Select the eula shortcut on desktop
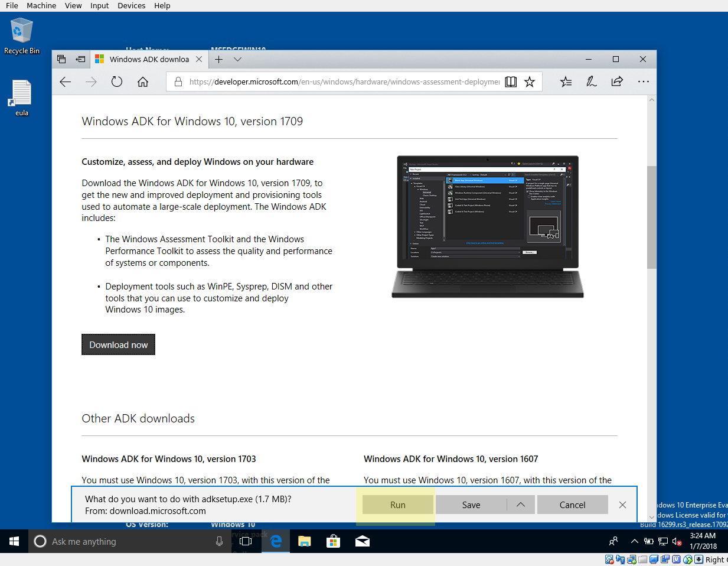The height and width of the screenshot is (566, 728). (x=22, y=98)
